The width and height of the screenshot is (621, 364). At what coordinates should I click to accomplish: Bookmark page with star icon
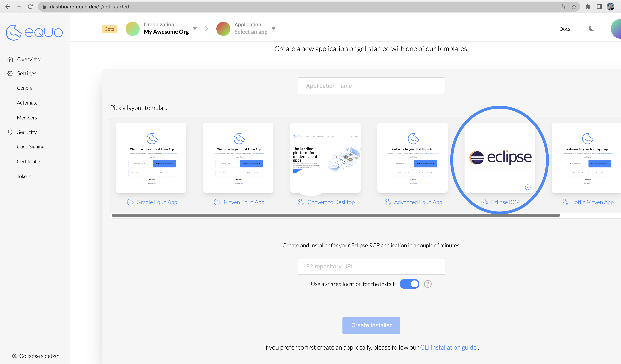574,7
